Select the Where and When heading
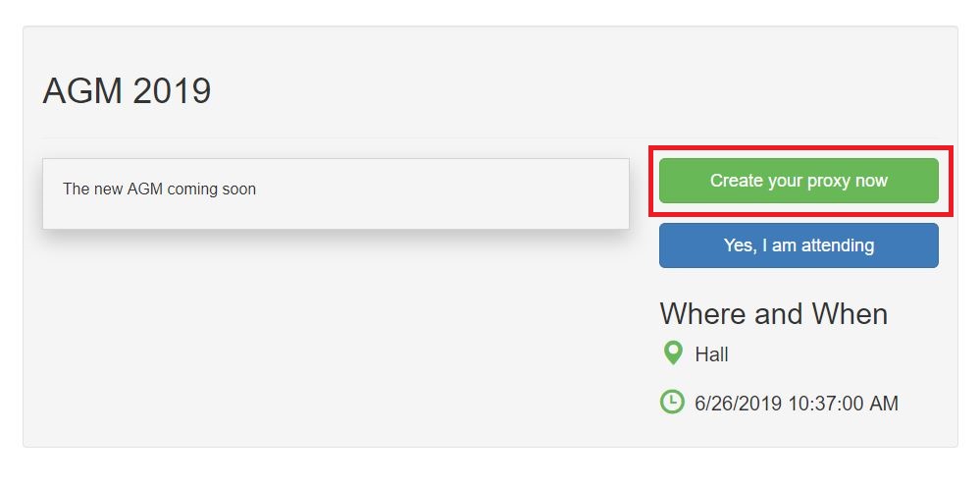This screenshot has height=488, width=980. click(773, 314)
